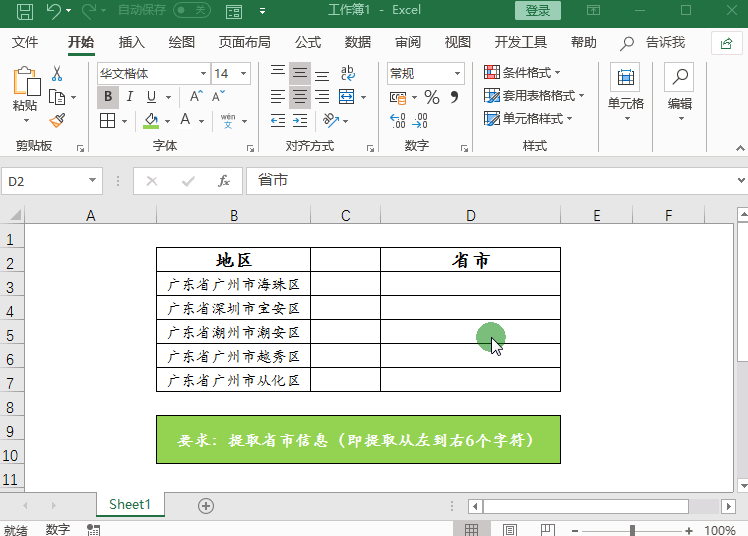748x536 pixels.
Task: Click the 登录 sign-in button
Action: 538,11
